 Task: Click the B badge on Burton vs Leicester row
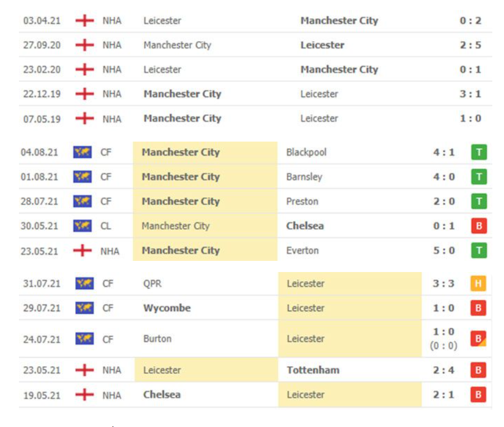478,338
